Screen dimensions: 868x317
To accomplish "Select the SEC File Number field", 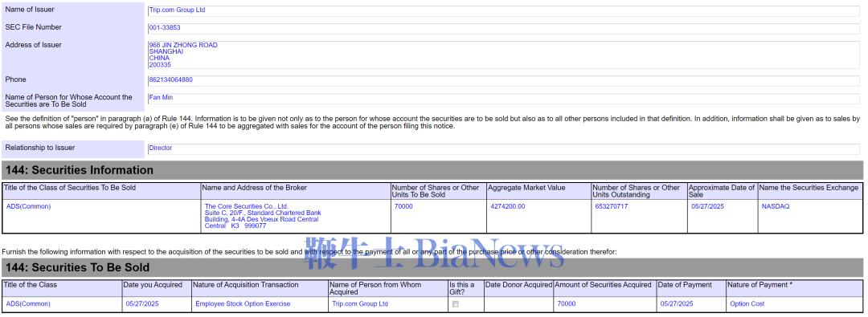I will pos(503,29).
